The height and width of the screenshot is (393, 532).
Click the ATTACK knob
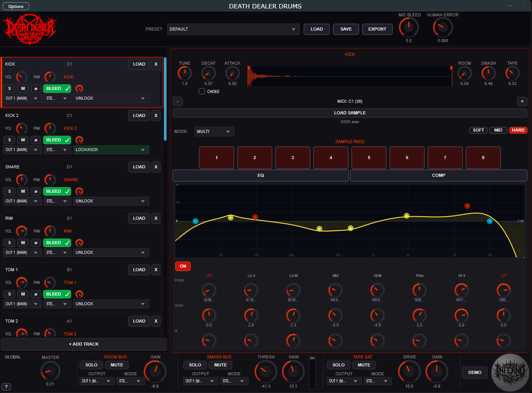[x=232, y=74]
